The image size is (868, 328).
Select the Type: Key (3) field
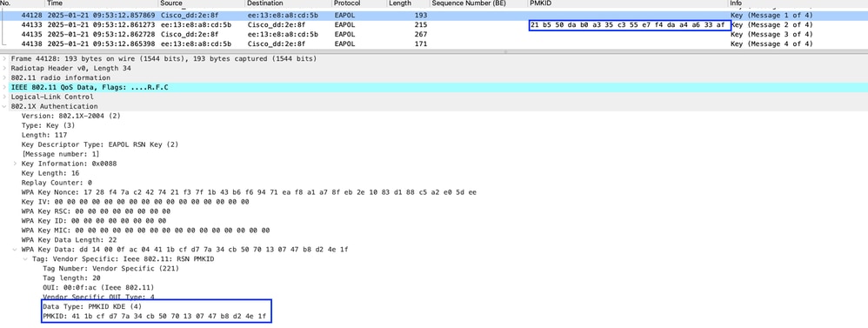(48, 126)
